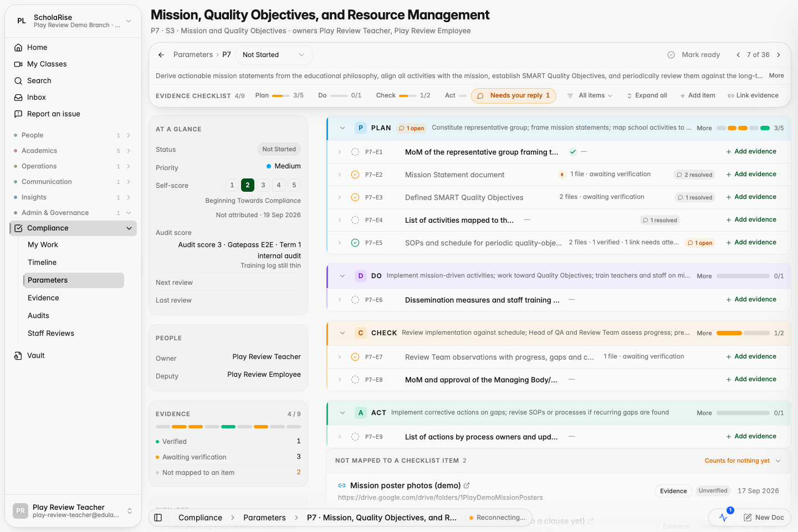Open the All items filter dropdown
This screenshot has height=532, width=798.
(590, 96)
